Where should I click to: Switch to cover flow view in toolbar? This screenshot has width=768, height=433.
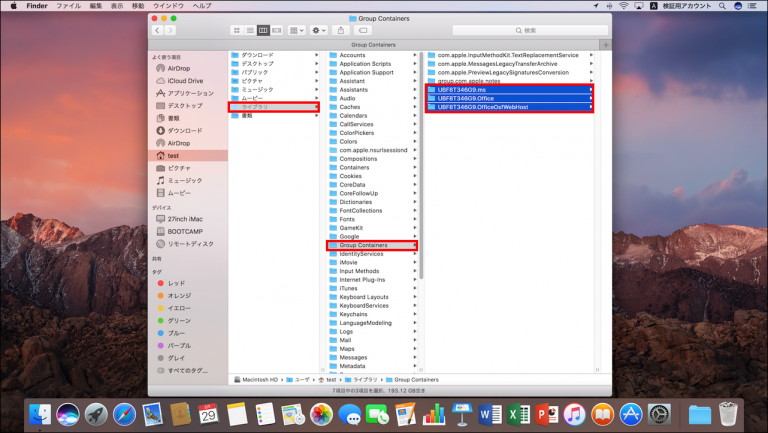(x=276, y=30)
